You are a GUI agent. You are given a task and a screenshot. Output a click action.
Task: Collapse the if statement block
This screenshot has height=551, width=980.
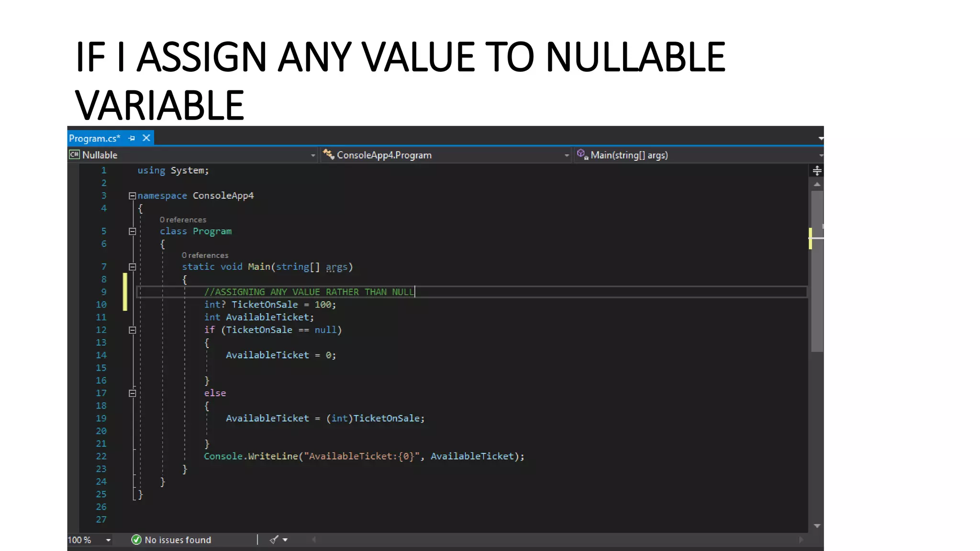(x=133, y=330)
